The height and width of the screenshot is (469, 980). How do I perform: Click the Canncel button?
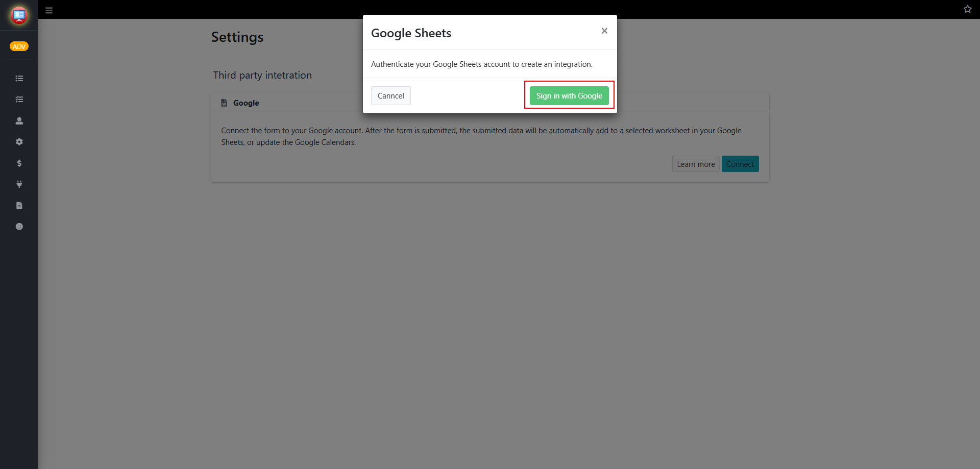(x=391, y=96)
